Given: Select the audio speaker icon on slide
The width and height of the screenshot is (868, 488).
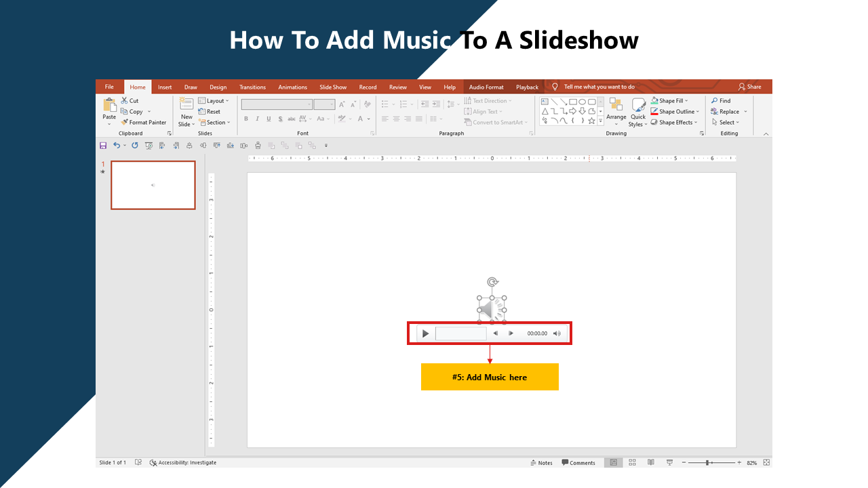Looking at the screenshot, I should [x=492, y=310].
